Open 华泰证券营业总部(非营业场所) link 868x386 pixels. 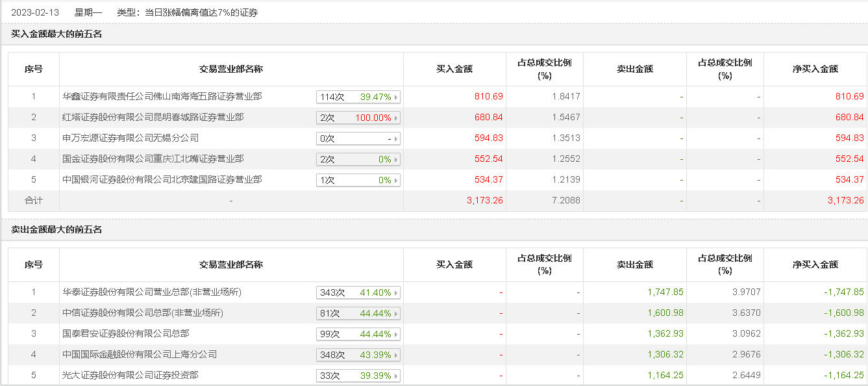(x=151, y=292)
